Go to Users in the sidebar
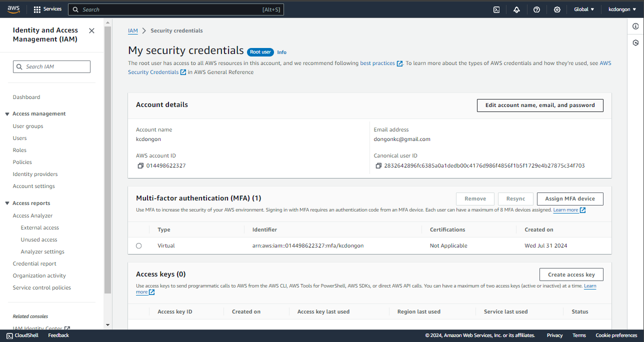The height and width of the screenshot is (342, 644). [x=20, y=138]
